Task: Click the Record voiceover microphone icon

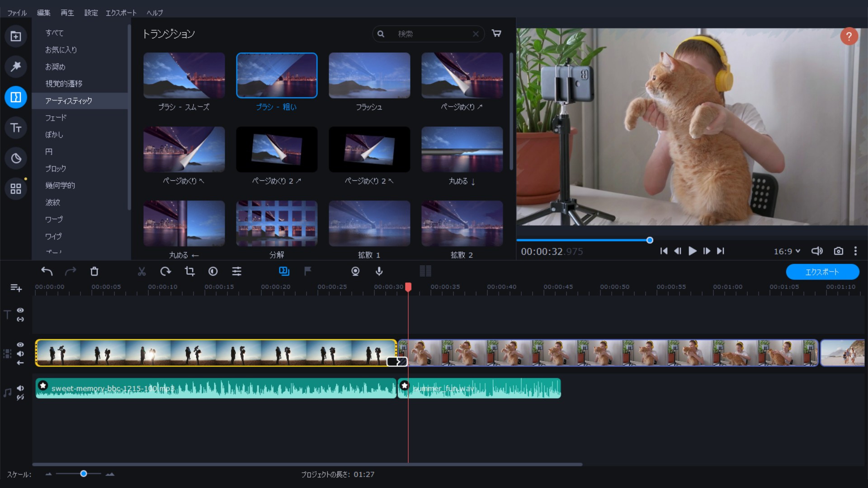Action: (x=379, y=271)
